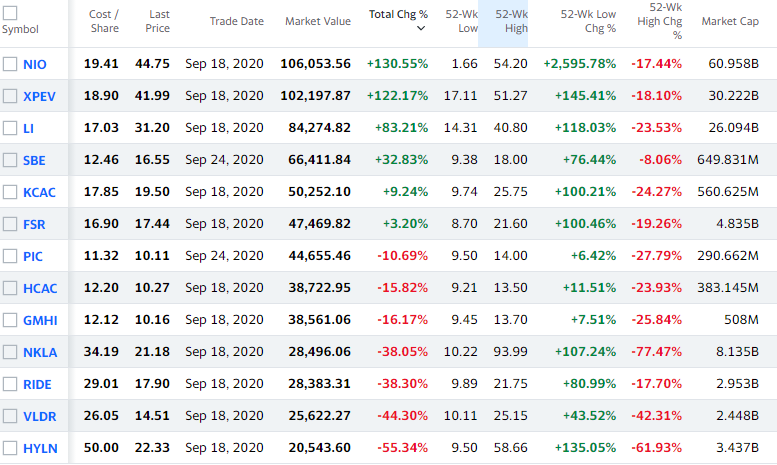The width and height of the screenshot is (777, 465).
Task: Follow the GMHI ticker link
Action: click(x=38, y=320)
